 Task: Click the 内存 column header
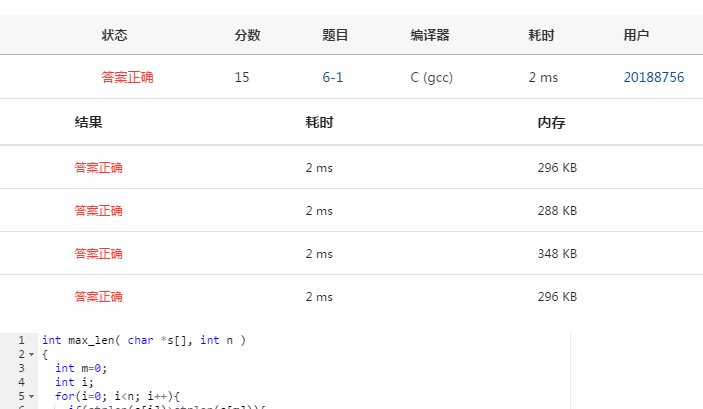coord(551,122)
